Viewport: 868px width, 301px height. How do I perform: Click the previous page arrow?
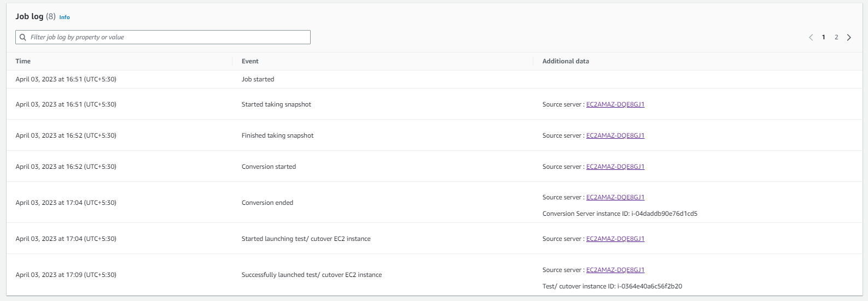coord(811,37)
